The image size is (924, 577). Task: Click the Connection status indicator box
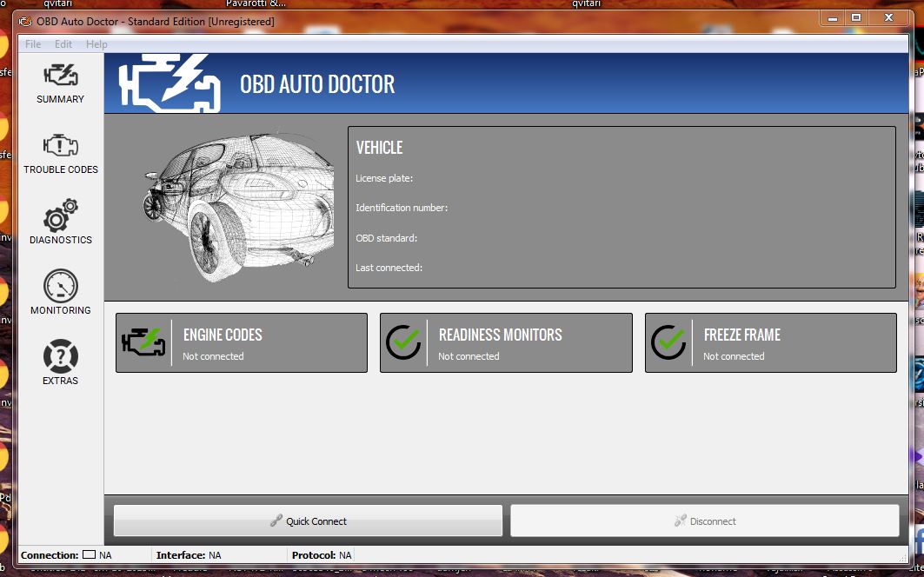tap(89, 555)
